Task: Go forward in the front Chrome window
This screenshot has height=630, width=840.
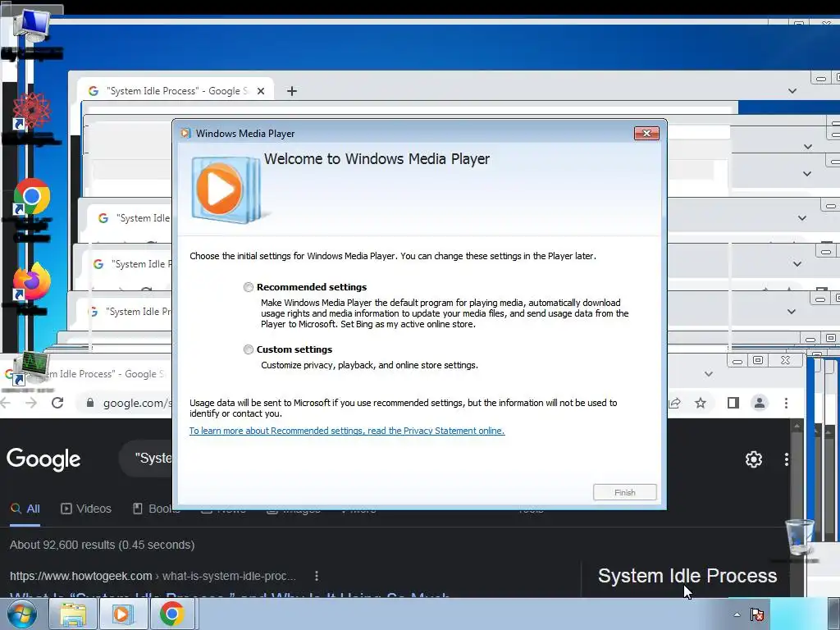Action: pyautogui.click(x=31, y=403)
